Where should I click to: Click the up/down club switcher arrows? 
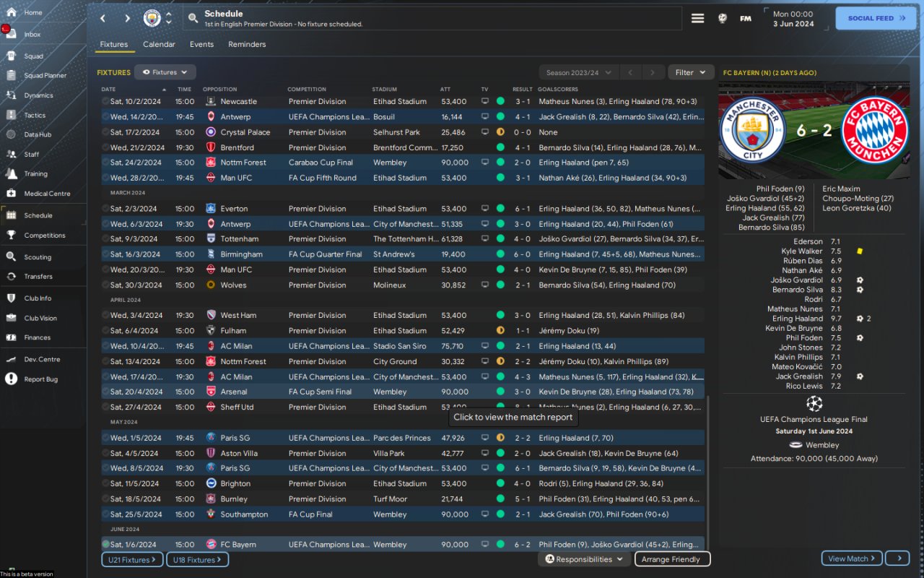tap(169, 18)
